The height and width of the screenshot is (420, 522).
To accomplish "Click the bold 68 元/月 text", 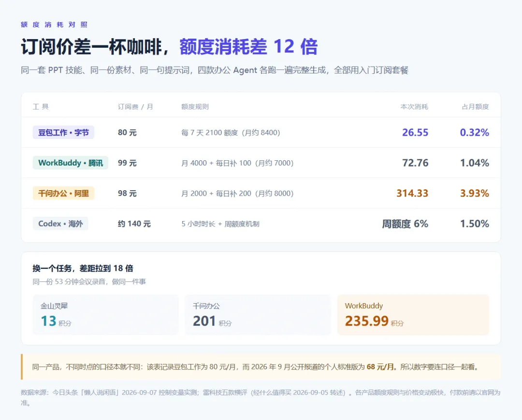I will pyautogui.click(x=380, y=367).
